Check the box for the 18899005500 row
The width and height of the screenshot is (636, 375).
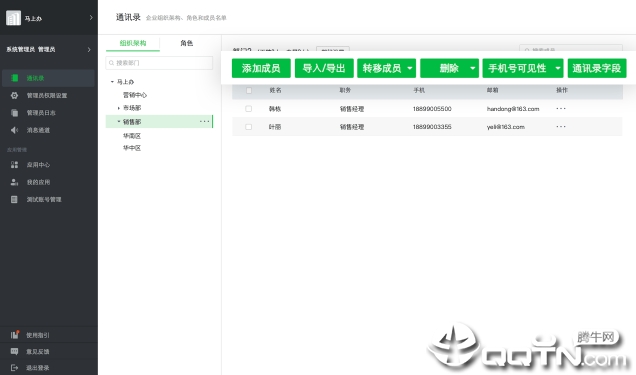(249, 109)
